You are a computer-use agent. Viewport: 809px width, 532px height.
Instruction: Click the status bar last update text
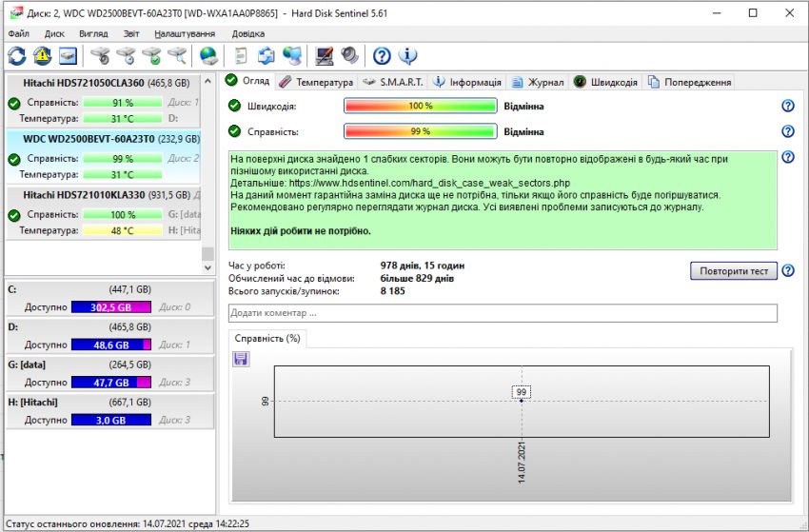click(x=128, y=523)
